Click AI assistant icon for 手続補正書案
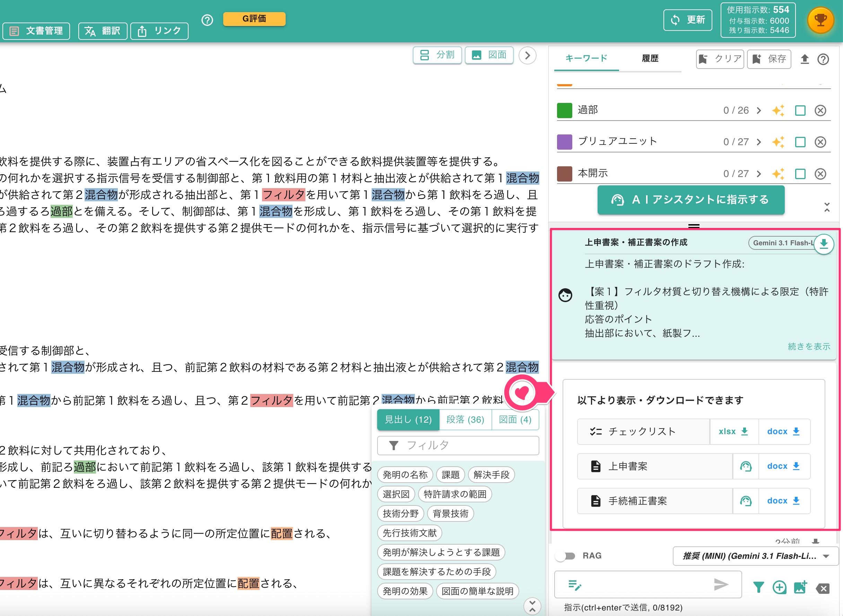This screenshot has height=616, width=843. pos(746,501)
